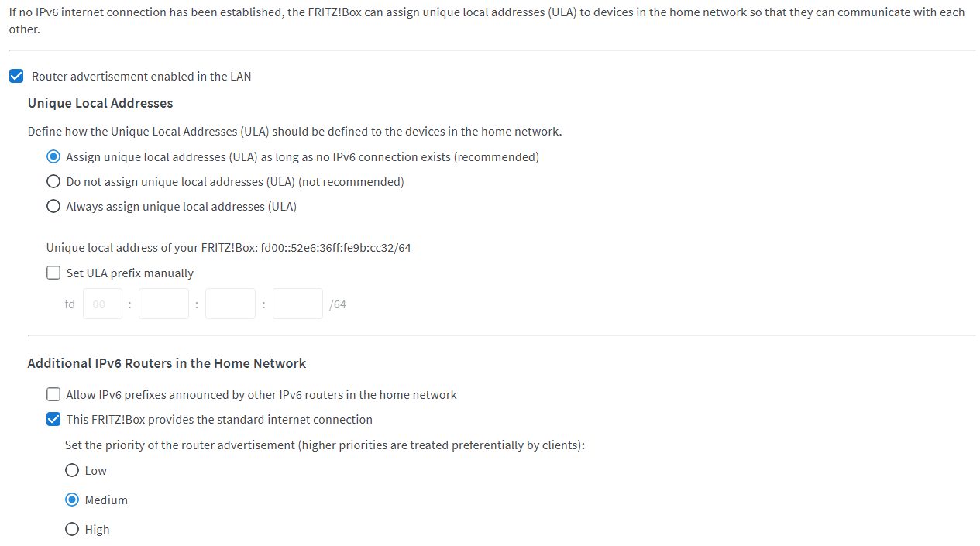The width and height of the screenshot is (980, 546).
Task: Disable Router advertisement in the LAN checkbox
Action: (x=16, y=77)
